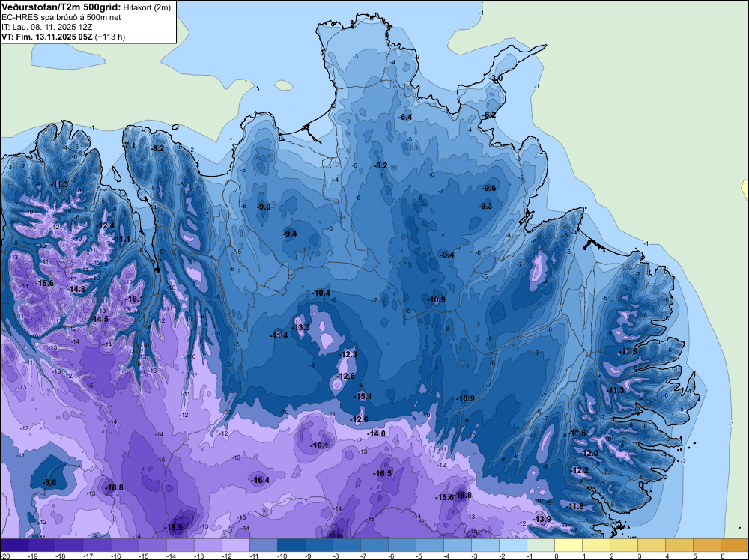749x560 pixels.
Task: Click the -11.5 temperature label
Action: [x=628, y=351]
